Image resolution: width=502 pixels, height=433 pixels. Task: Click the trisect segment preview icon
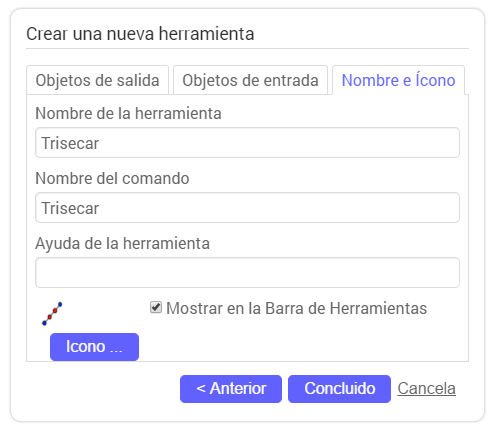point(52,313)
